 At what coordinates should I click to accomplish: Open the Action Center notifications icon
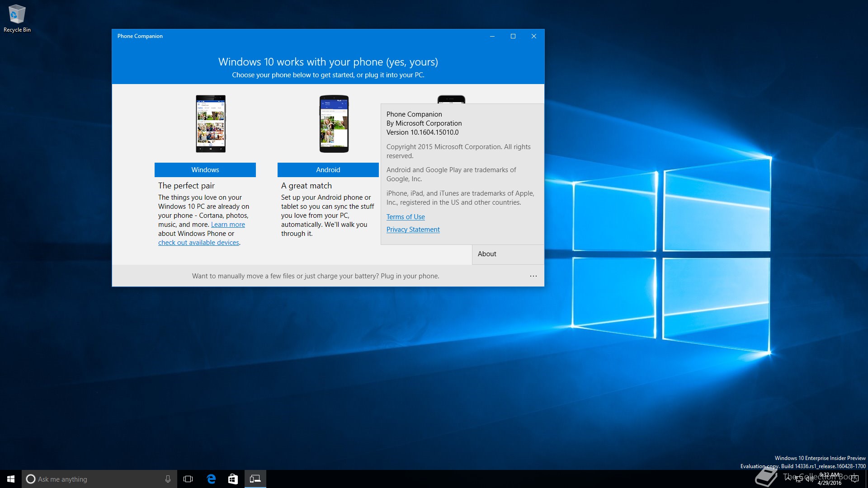click(x=854, y=479)
